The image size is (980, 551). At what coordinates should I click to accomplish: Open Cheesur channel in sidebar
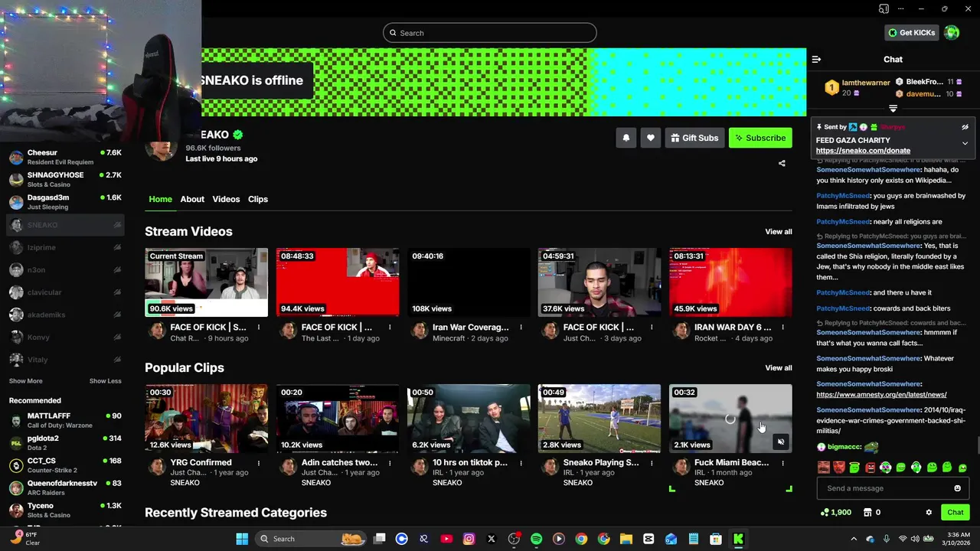coord(65,157)
